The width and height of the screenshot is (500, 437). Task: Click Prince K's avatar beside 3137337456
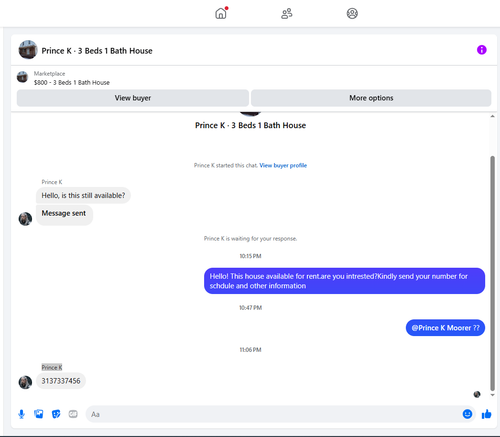pos(25,382)
